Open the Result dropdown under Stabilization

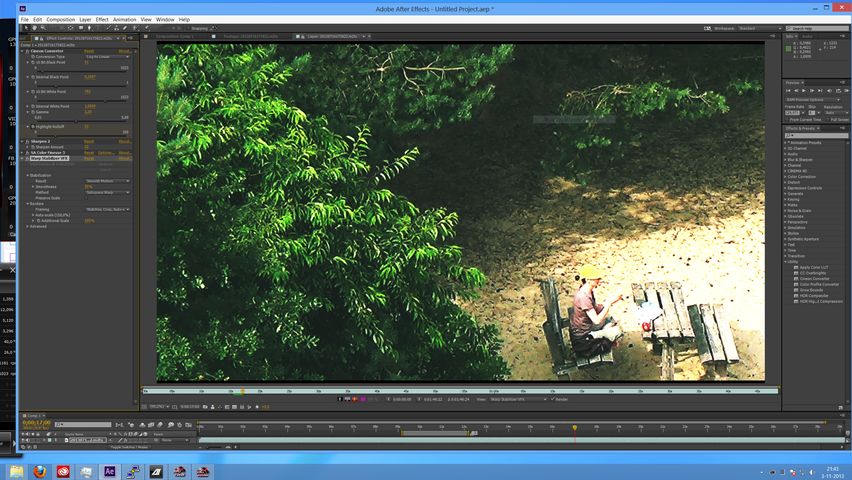[x=107, y=181]
